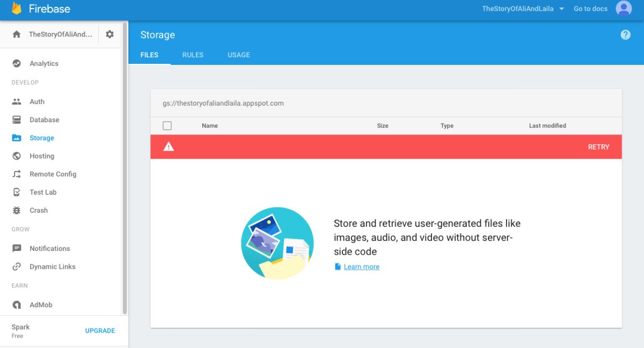Expand the TheStoryOfAliAndLaila project dropdown
The image size is (644, 348).
[x=523, y=9]
